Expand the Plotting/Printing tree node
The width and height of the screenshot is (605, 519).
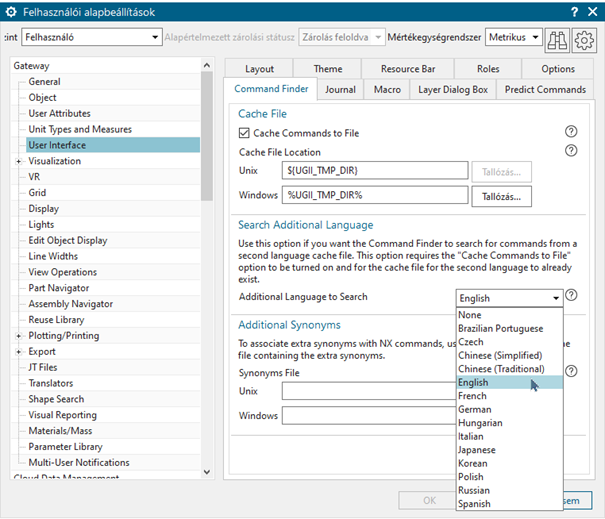[x=18, y=336]
